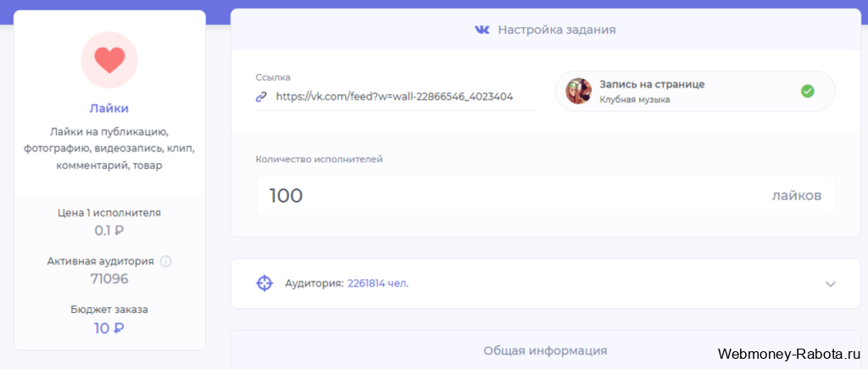
Task: Click the 2261814 чел. audience link
Action: click(378, 283)
